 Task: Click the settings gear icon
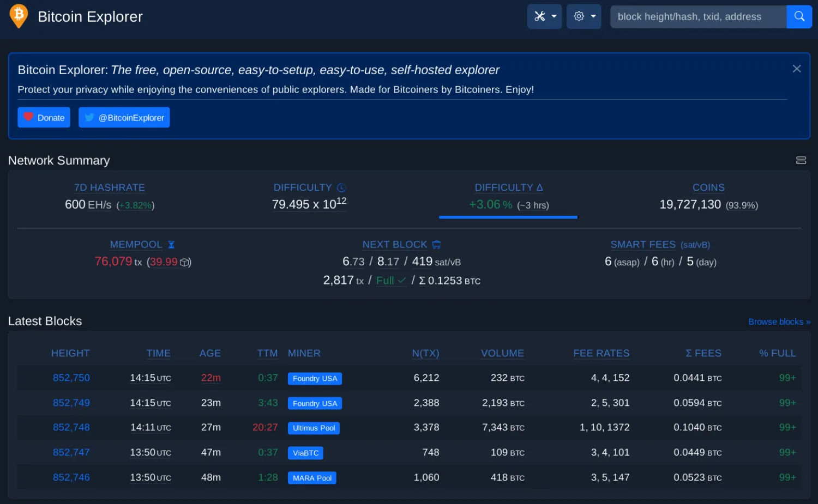tap(579, 16)
